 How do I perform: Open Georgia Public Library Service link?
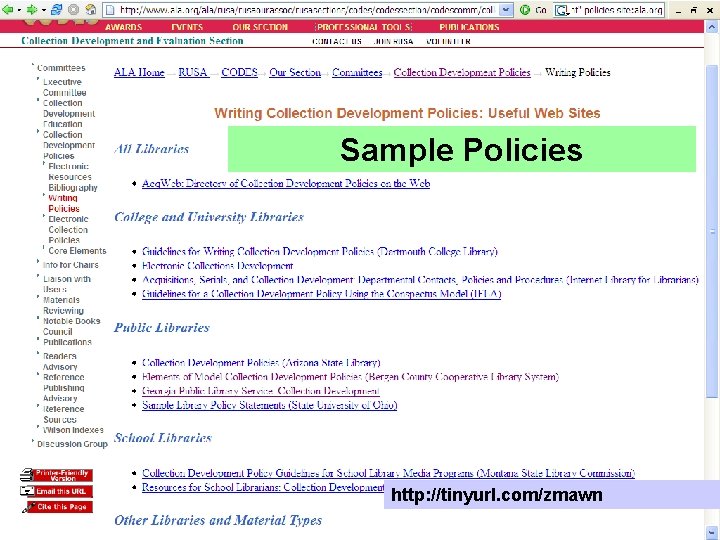(261, 391)
